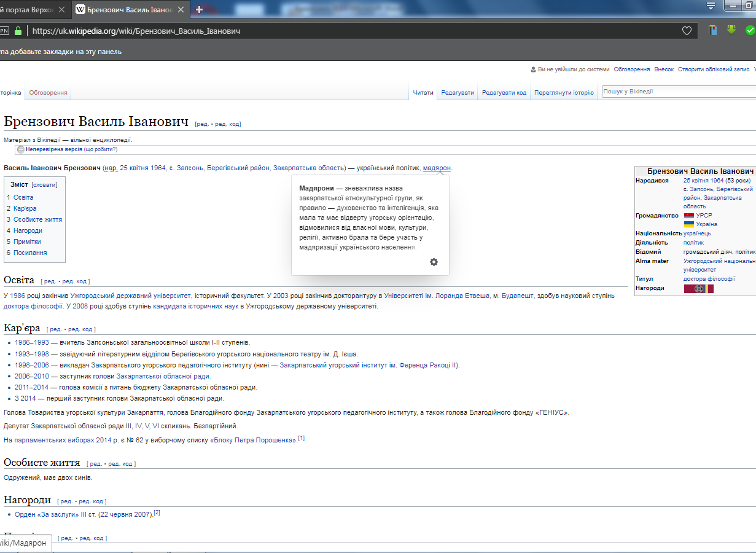Click the award ribbon image in infobox
Screen dimensions: 756x553
click(699, 289)
